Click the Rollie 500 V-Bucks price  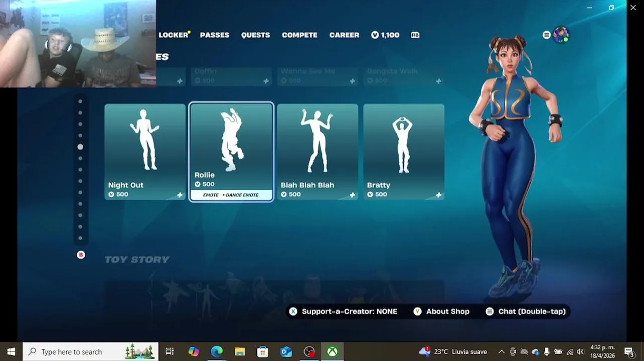(205, 185)
